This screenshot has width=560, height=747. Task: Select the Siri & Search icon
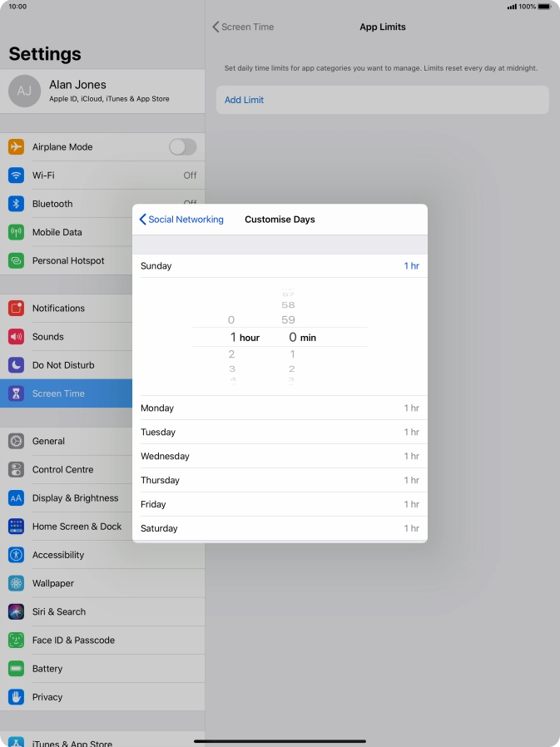pyautogui.click(x=16, y=611)
